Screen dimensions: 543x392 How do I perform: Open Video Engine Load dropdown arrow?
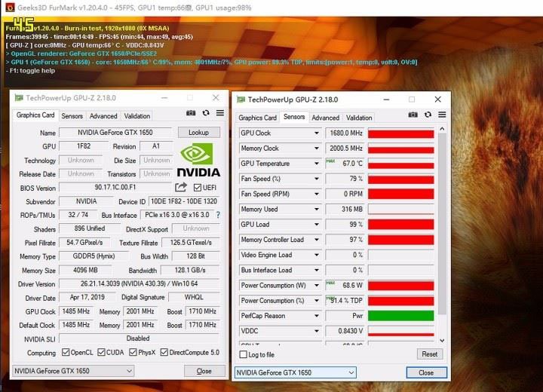tap(316, 255)
